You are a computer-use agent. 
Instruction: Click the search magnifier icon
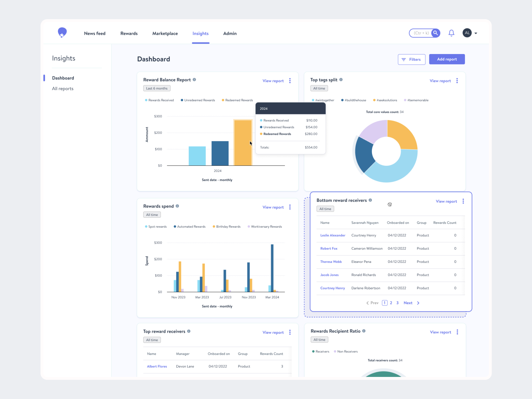[436, 33]
